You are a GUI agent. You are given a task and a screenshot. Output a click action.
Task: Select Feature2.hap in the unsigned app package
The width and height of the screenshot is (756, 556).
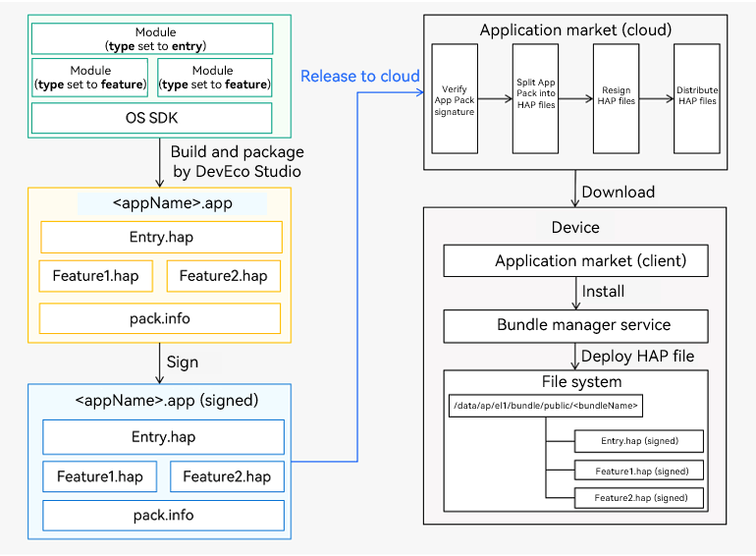tap(223, 276)
